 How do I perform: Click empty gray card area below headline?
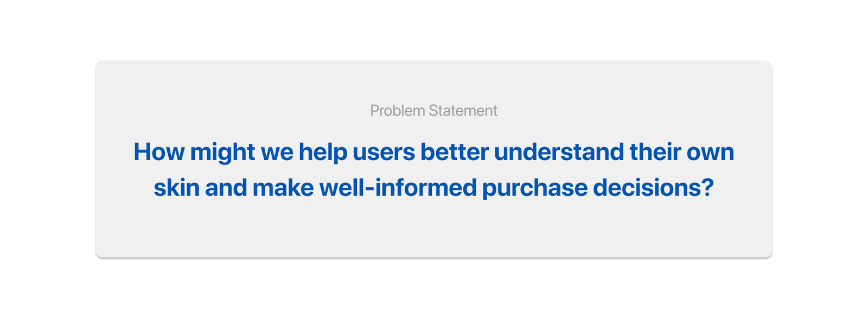434,231
